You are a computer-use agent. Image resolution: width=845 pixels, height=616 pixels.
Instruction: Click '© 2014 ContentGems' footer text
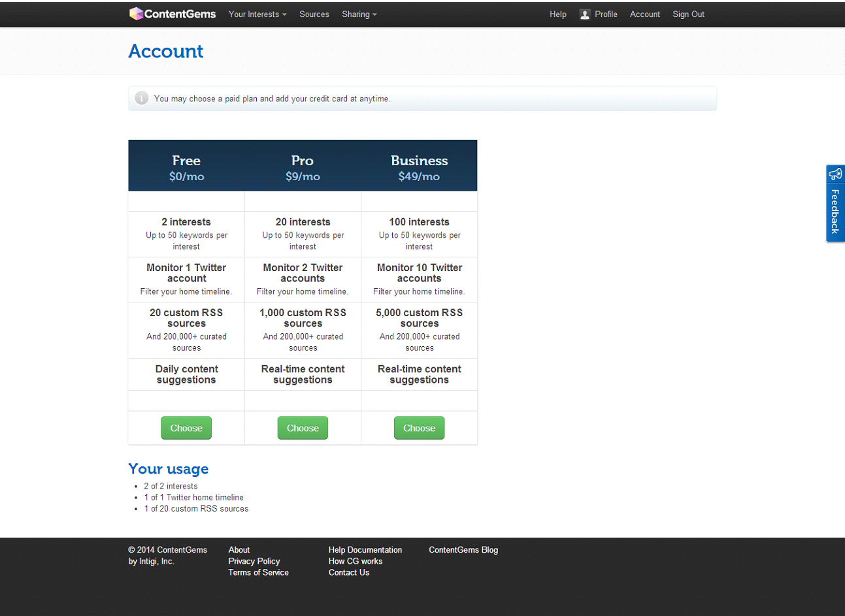(168, 550)
